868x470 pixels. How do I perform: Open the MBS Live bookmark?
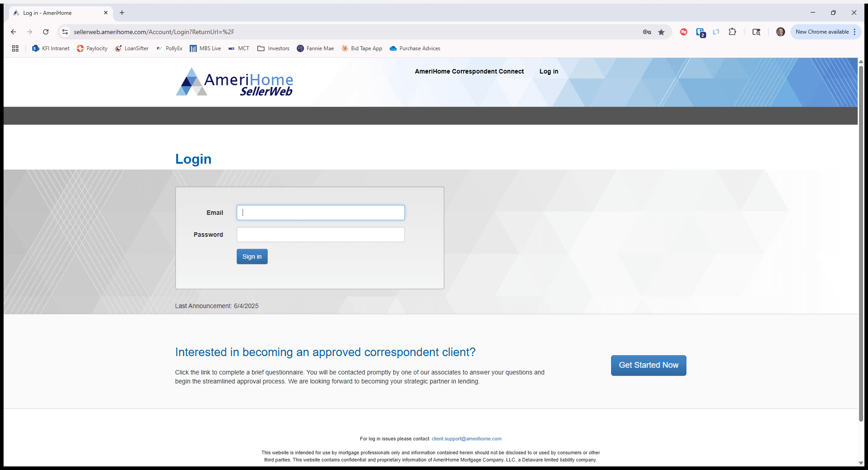pos(205,48)
